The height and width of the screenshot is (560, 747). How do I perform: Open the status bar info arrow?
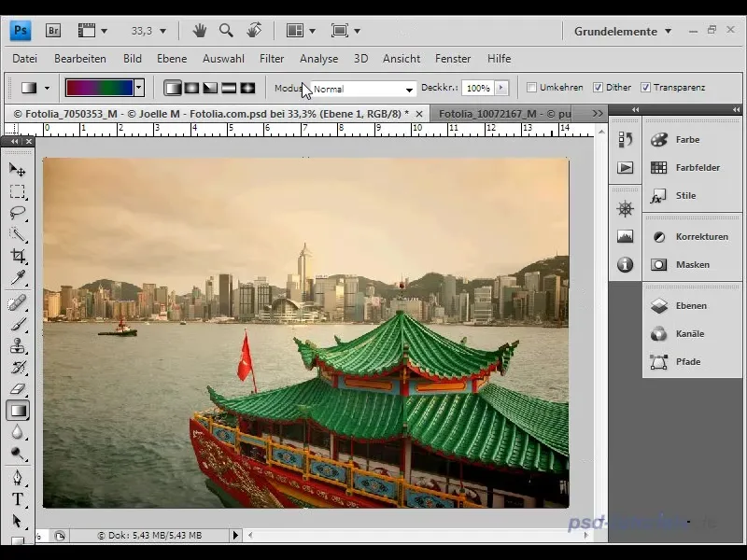[x=235, y=535]
